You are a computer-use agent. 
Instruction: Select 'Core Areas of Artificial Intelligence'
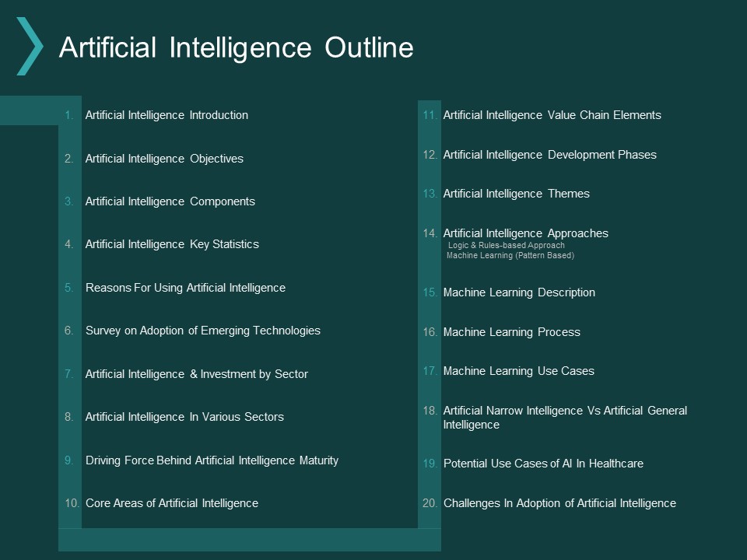(x=172, y=503)
